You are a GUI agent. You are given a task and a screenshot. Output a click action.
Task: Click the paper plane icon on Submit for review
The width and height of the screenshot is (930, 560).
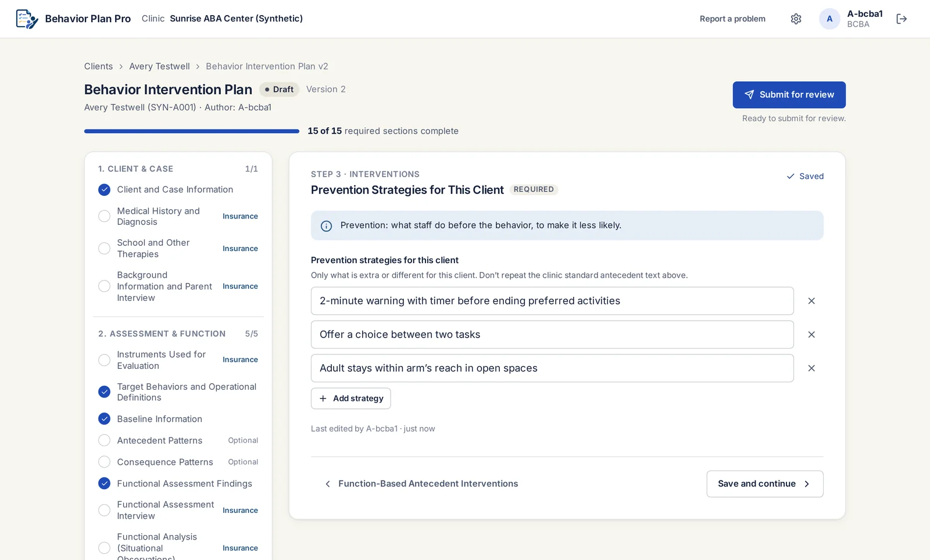[749, 95]
